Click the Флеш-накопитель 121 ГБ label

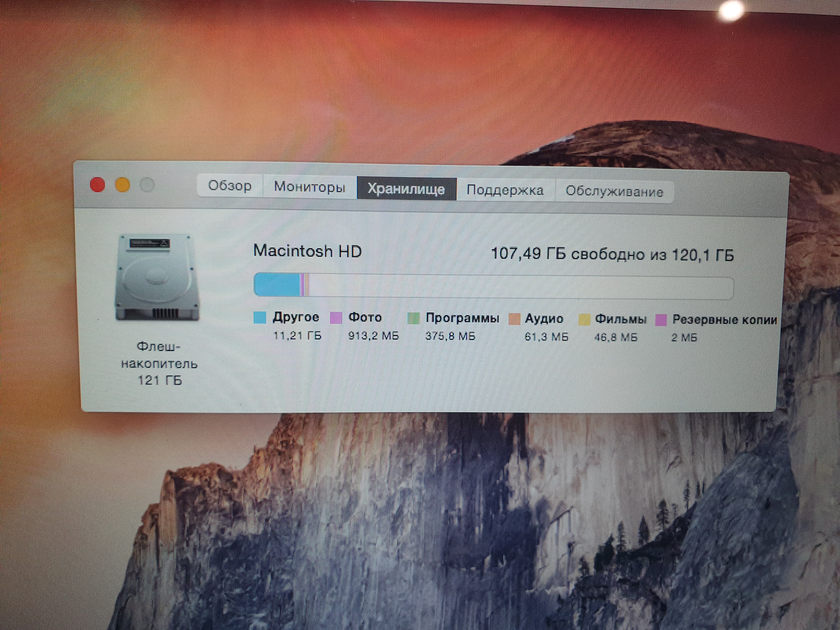(159, 363)
